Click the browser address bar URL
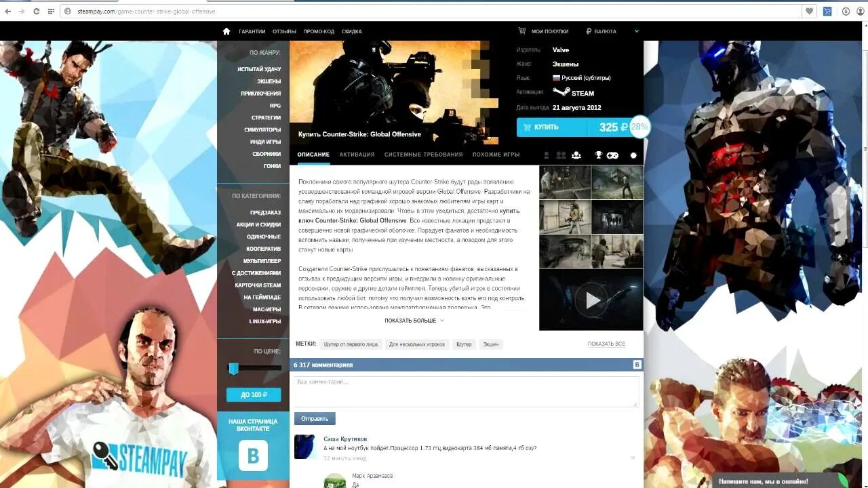The image size is (868, 488). 147,12
